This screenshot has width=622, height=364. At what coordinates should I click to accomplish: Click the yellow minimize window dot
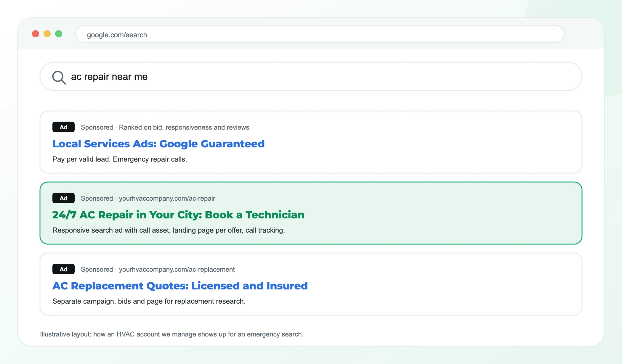pos(47,34)
